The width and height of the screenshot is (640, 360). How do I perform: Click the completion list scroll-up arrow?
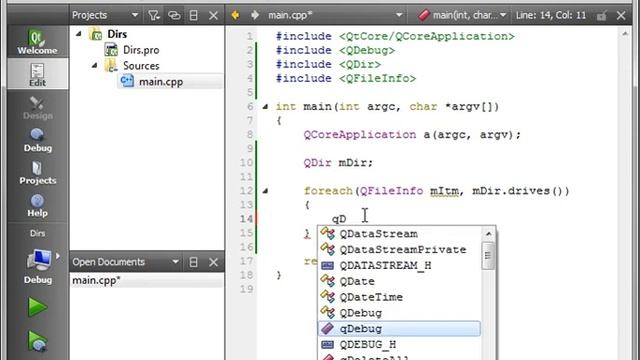488,234
